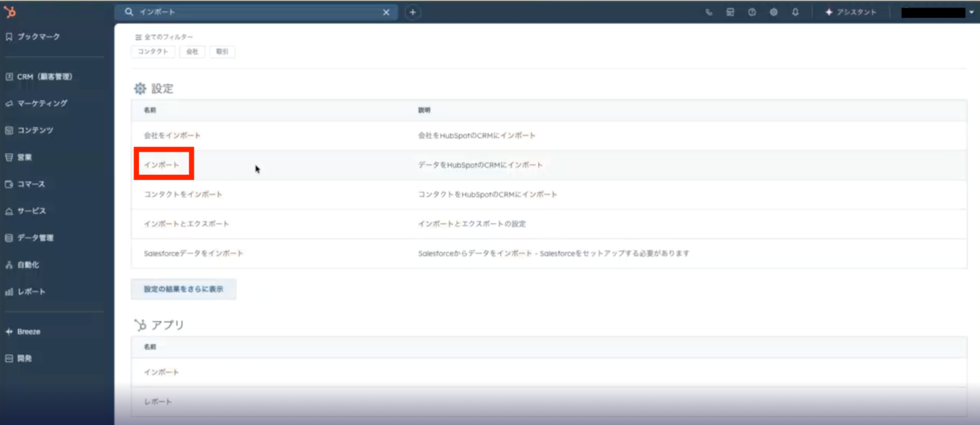Expand the CRM (顧客管理) sidebar menu
Viewport: 980px width, 425px height.
point(44,77)
